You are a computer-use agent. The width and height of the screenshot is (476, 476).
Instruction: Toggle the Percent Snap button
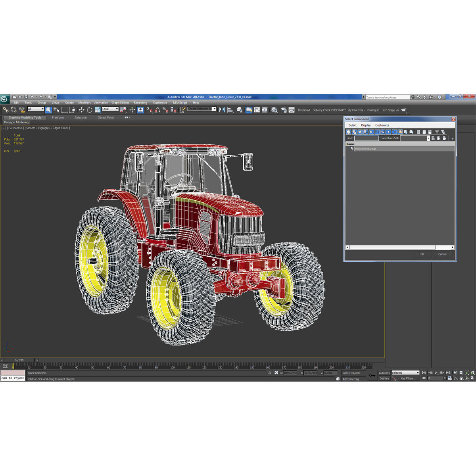coord(165,110)
